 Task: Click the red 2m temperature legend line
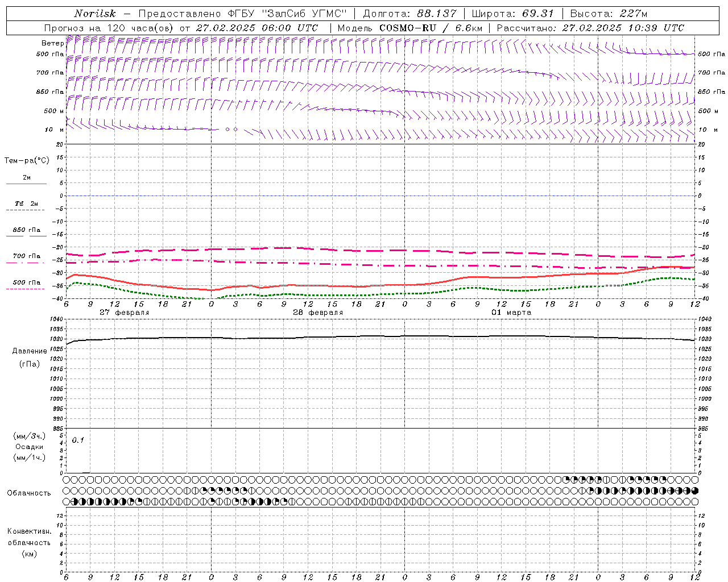(x=26, y=184)
